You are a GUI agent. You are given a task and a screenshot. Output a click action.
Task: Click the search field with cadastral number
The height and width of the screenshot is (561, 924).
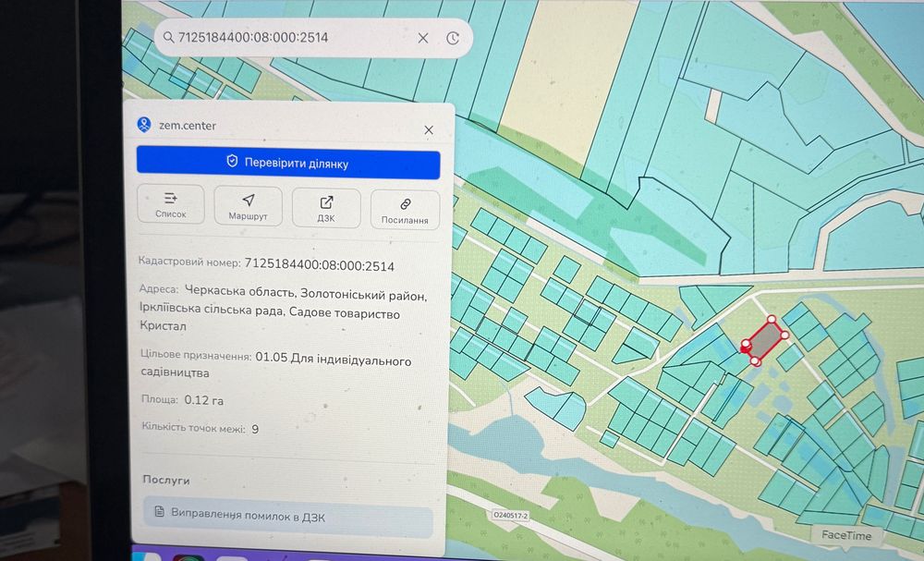click(x=313, y=38)
